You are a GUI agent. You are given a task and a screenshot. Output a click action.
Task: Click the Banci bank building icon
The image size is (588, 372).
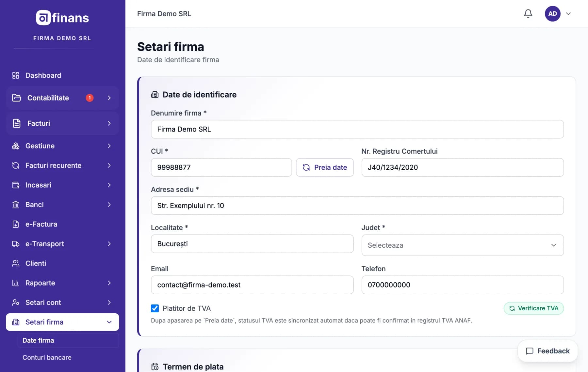pos(16,205)
